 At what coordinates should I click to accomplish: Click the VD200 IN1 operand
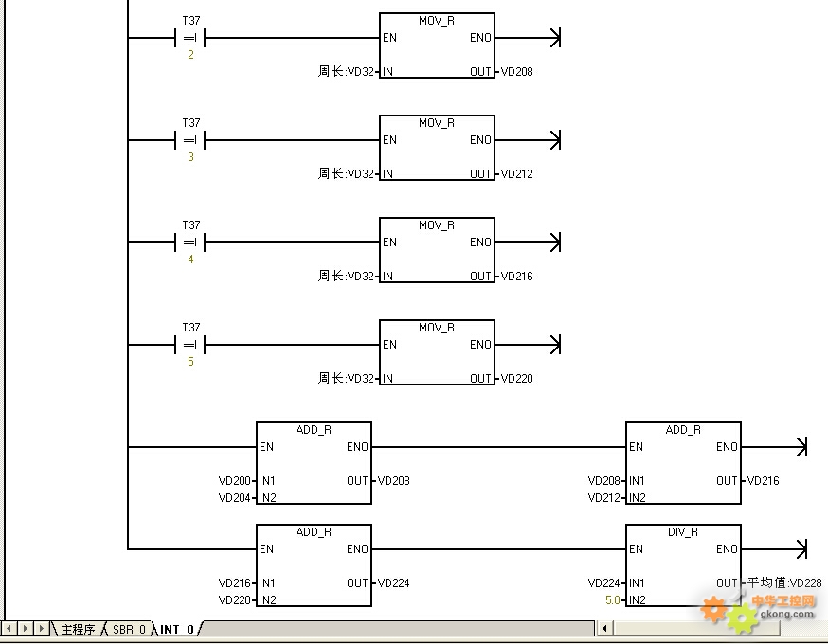(x=234, y=481)
